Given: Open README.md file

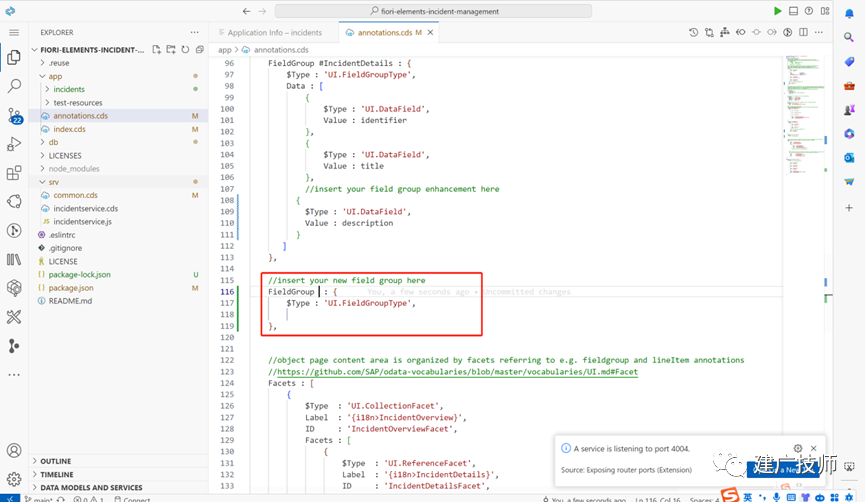Looking at the screenshot, I should (70, 301).
